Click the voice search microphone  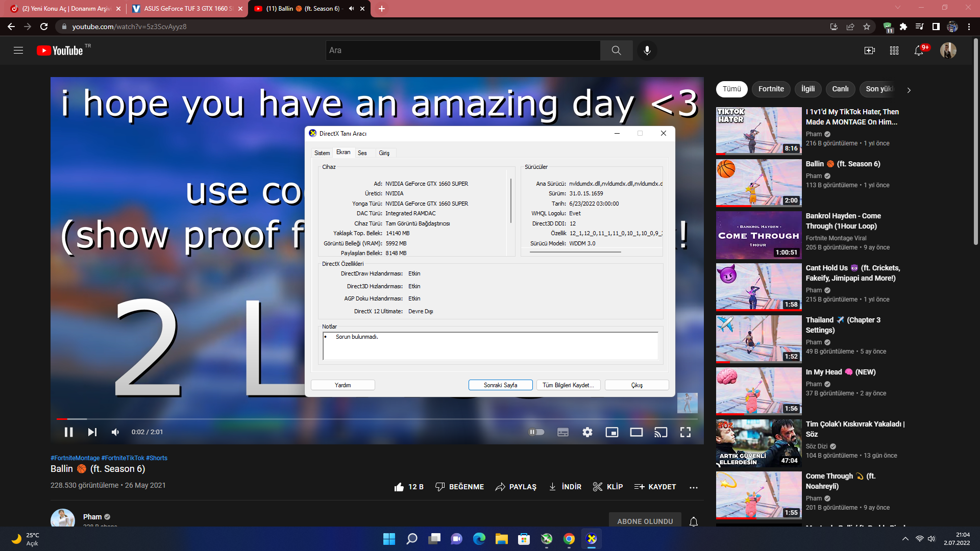647,51
